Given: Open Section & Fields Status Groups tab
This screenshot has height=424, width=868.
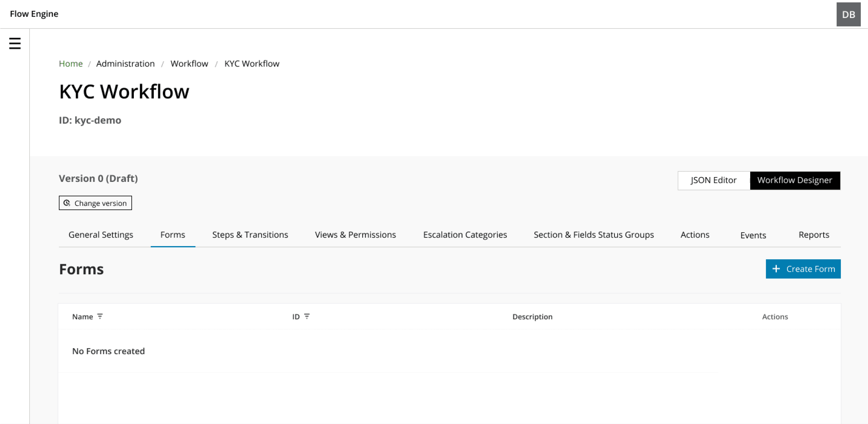Looking at the screenshot, I should 593,235.
